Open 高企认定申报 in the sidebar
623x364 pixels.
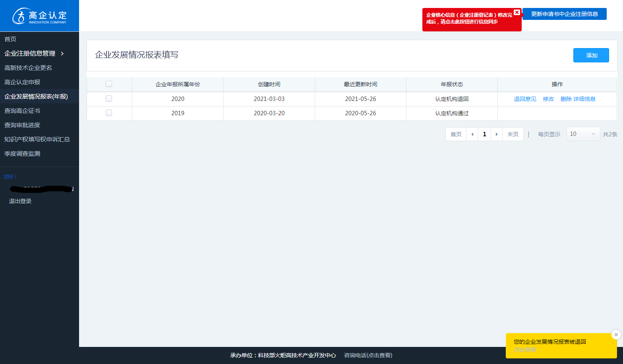[x=22, y=82]
